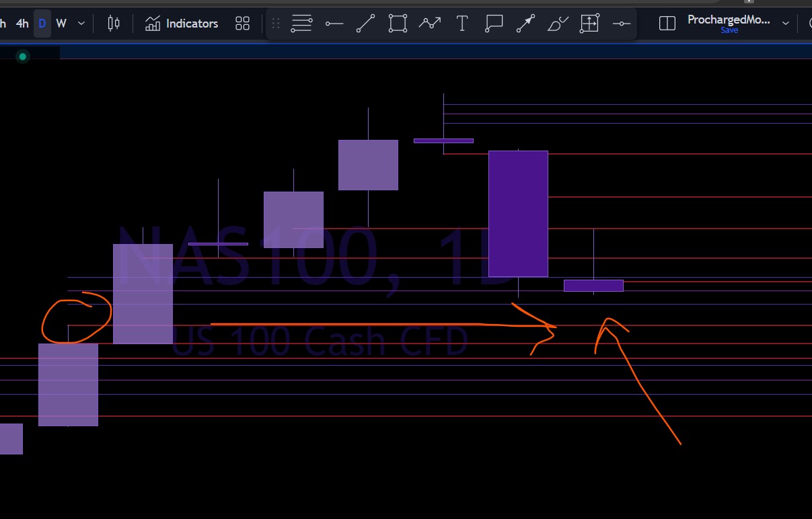
Task: Select the measure position tool
Action: pos(589,24)
